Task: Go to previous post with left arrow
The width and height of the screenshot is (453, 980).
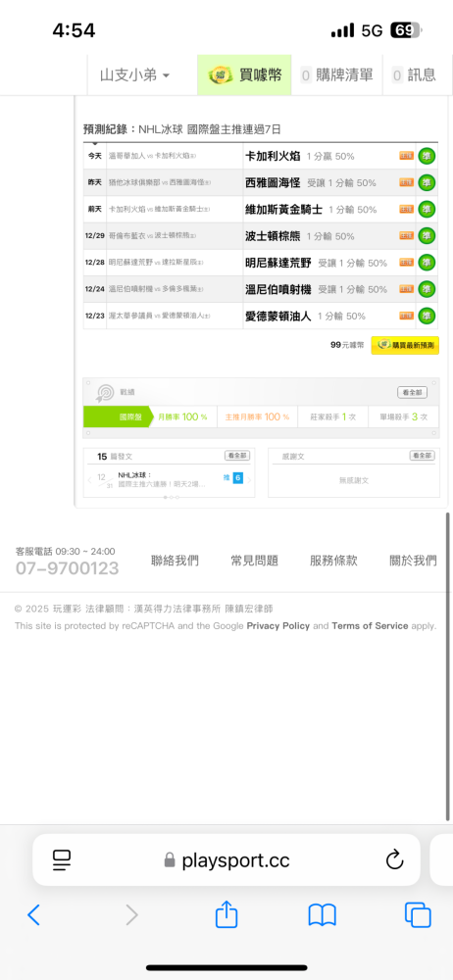Action: [89, 480]
